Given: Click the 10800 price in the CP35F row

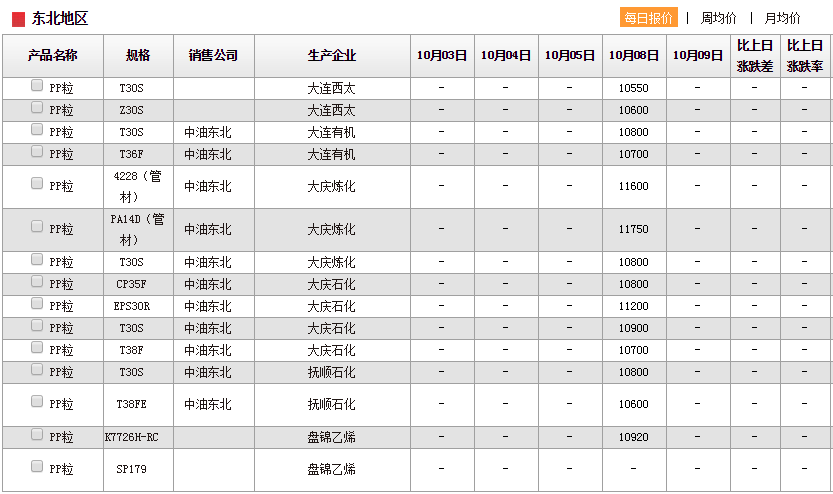Looking at the screenshot, I should click(x=634, y=284).
